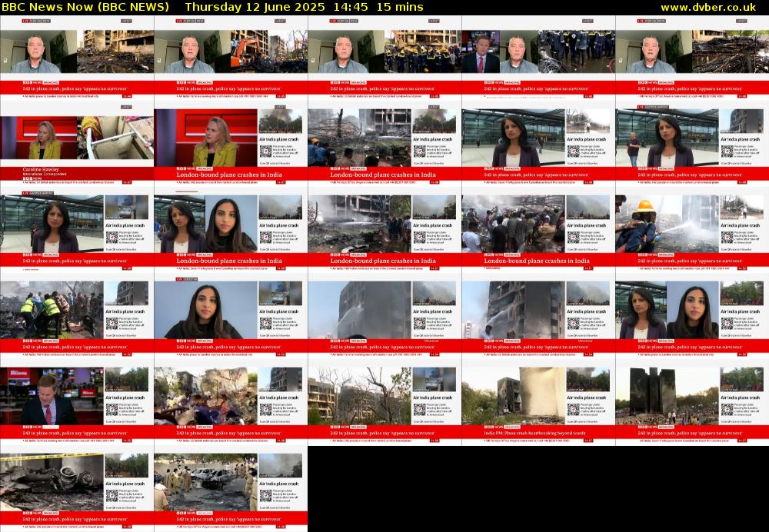The width and height of the screenshot is (769, 532).
Task: Open thumbnail of interviewee beside charred branch debris
Action: tap(692, 58)
